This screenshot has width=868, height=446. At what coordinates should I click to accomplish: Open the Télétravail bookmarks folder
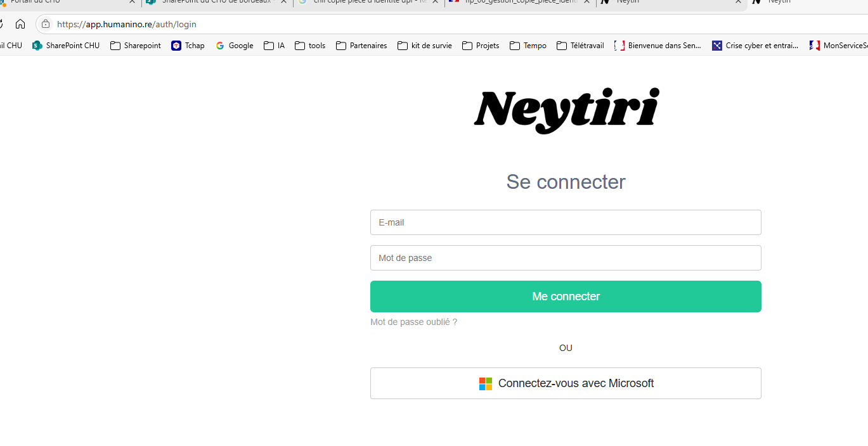click(580, 46)
